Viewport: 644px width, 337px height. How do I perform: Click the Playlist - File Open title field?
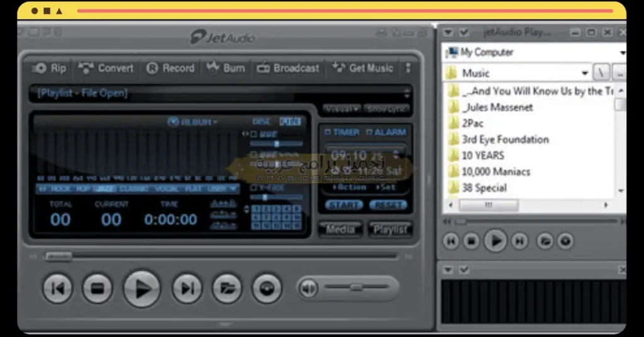click(x=219, y=94)
